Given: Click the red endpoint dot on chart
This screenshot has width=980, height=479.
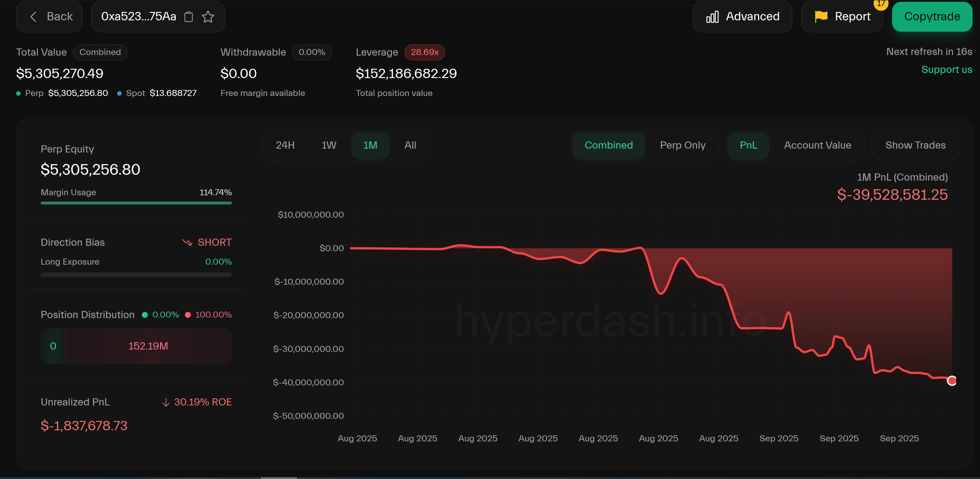Looking at the screenshot, I should [952, 380].
